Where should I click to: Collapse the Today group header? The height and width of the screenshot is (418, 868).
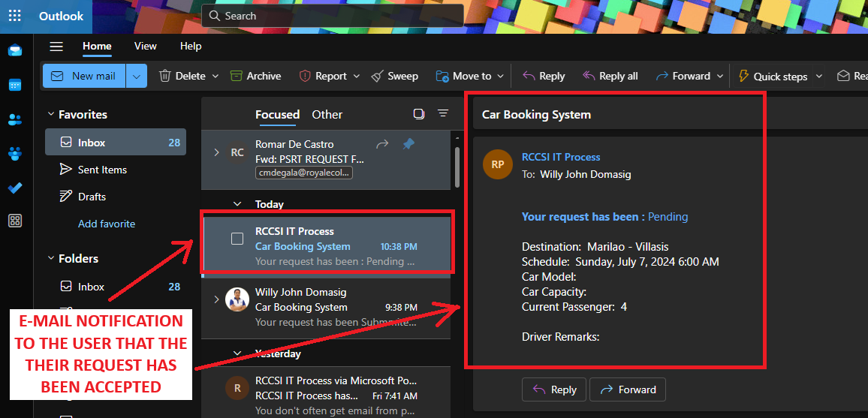point(237,204)
